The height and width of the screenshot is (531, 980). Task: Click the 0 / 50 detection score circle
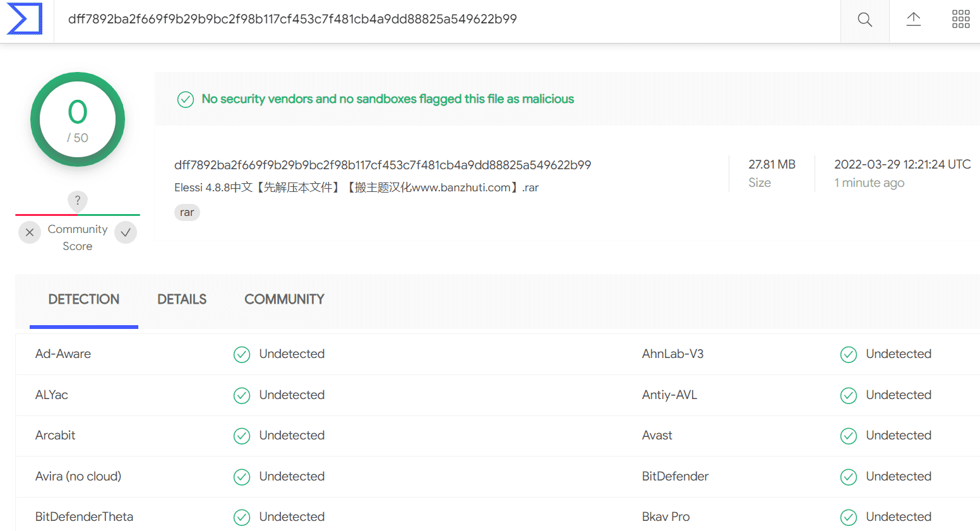tap(78, 119)
